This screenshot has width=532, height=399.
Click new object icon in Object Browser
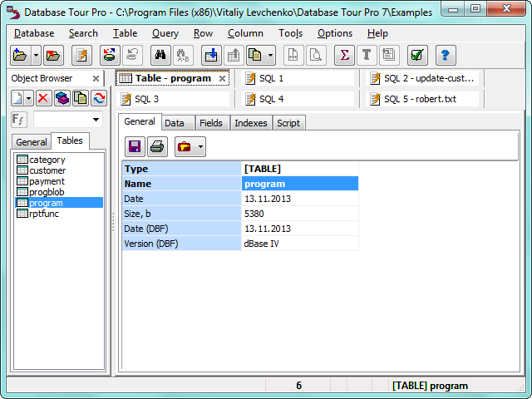click(17, 98)
